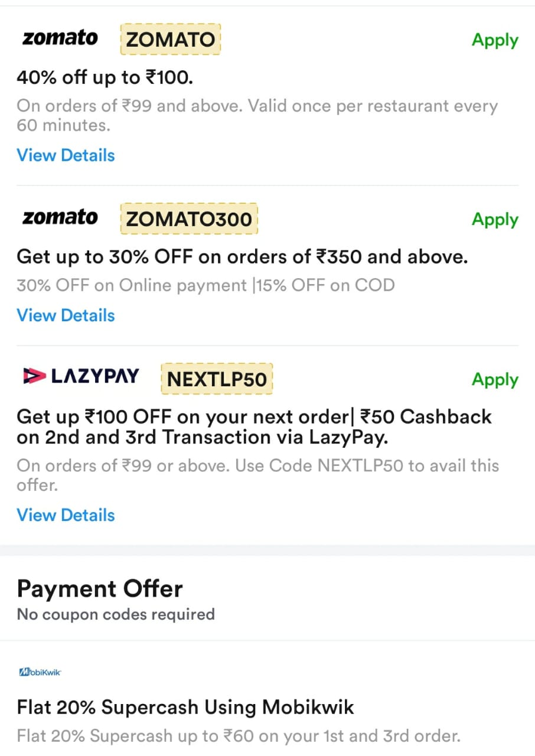
Task: Click 'Supercash up to ₹60' description text
Action: point(238,737)
